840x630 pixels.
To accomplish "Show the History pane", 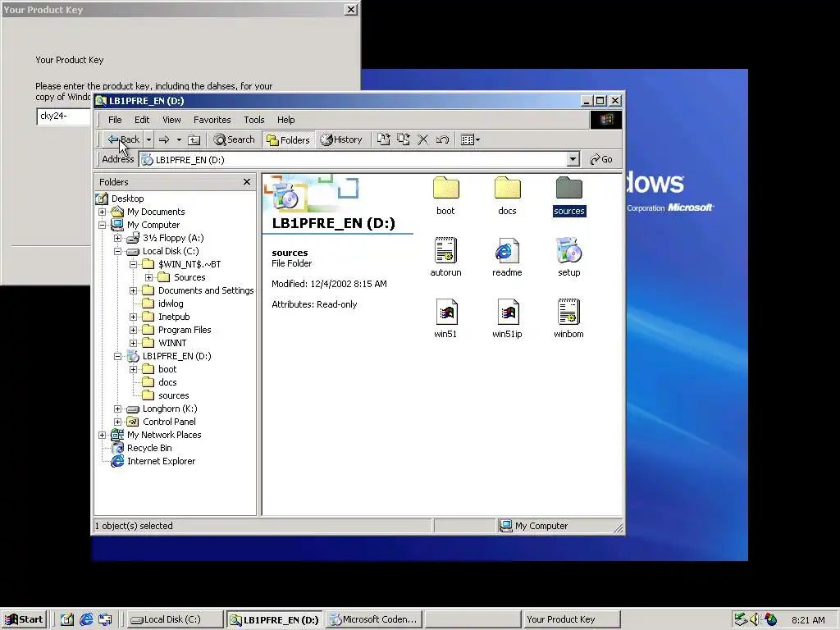I will click(341, 139).
